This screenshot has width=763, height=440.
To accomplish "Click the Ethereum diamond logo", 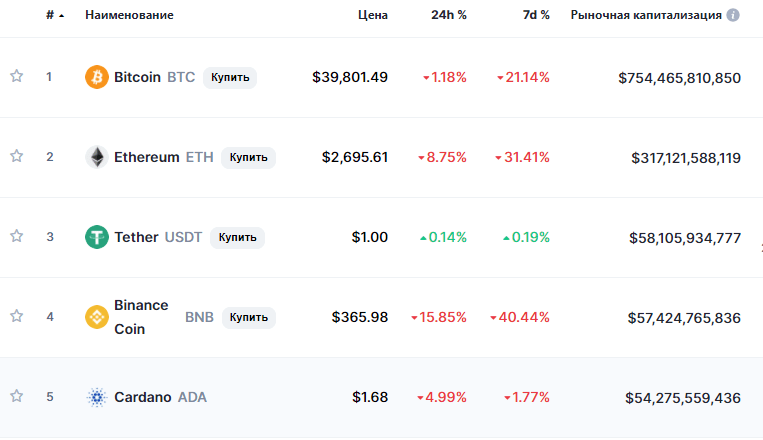I will tap(97, 157).
